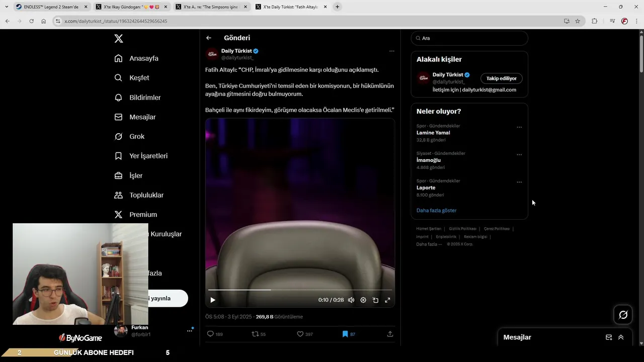Image resolution: width=644 pixels, height=362 pixels.
Task: Open Gizlilik Politikası link
Action: point(463,229)
